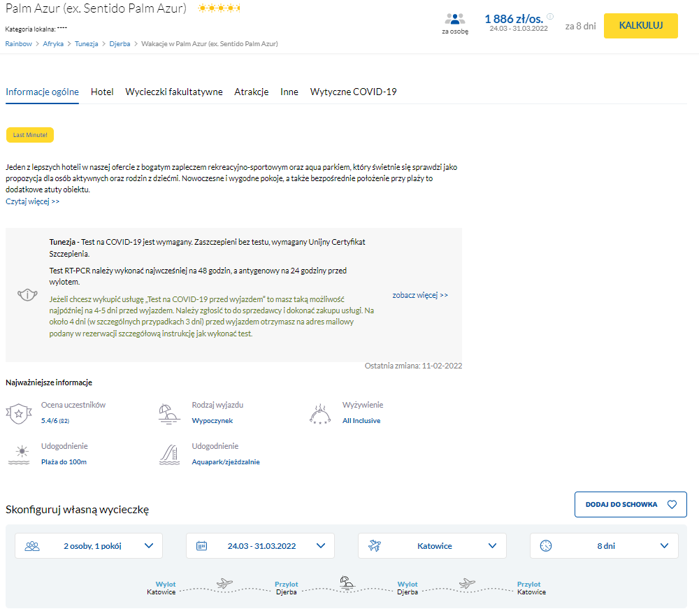Click the food cloche Wyżywienie icon

point(320,414)
